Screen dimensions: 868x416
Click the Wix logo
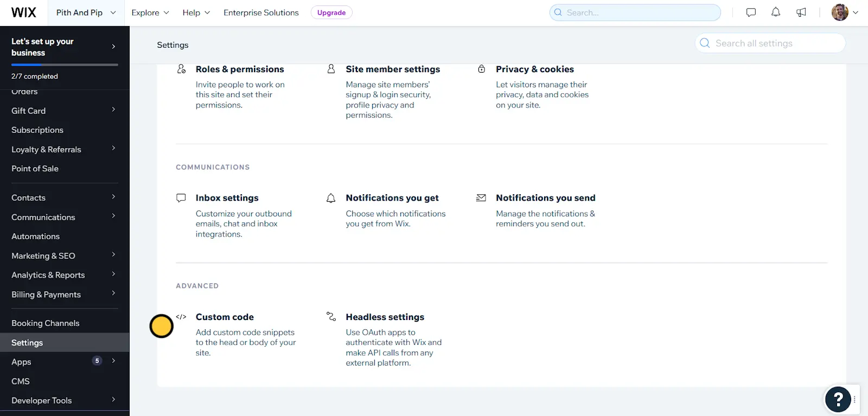coord(24,12)
